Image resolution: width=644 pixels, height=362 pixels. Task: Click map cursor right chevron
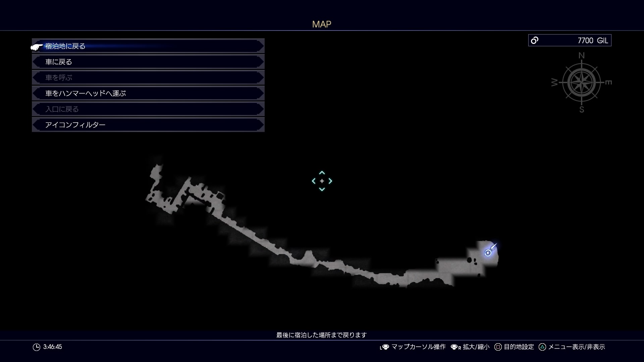click(x=330, y=181)
